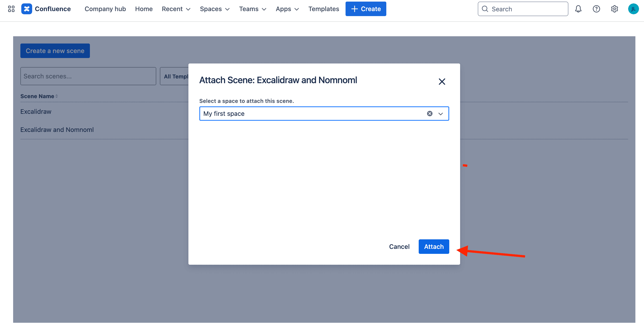Go to Company hub
Viewport: 644px width, 330px height.
click(x=105, y=9)
